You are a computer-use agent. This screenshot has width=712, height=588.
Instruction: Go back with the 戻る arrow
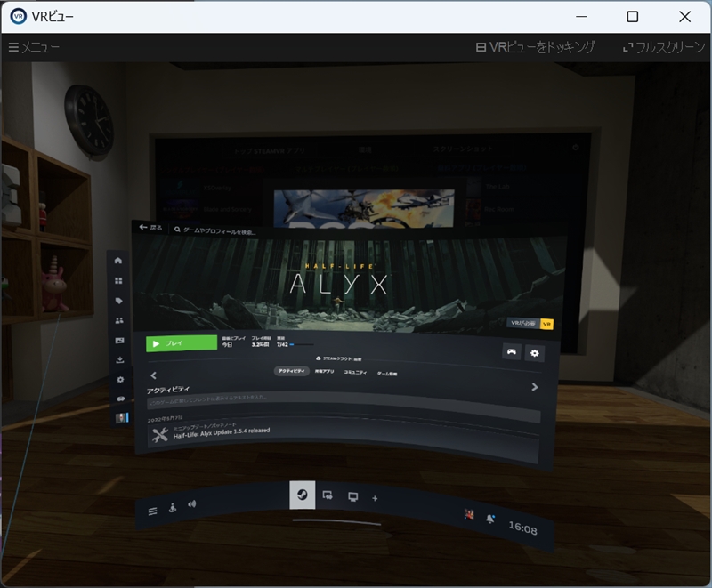(x=150, y=227)
